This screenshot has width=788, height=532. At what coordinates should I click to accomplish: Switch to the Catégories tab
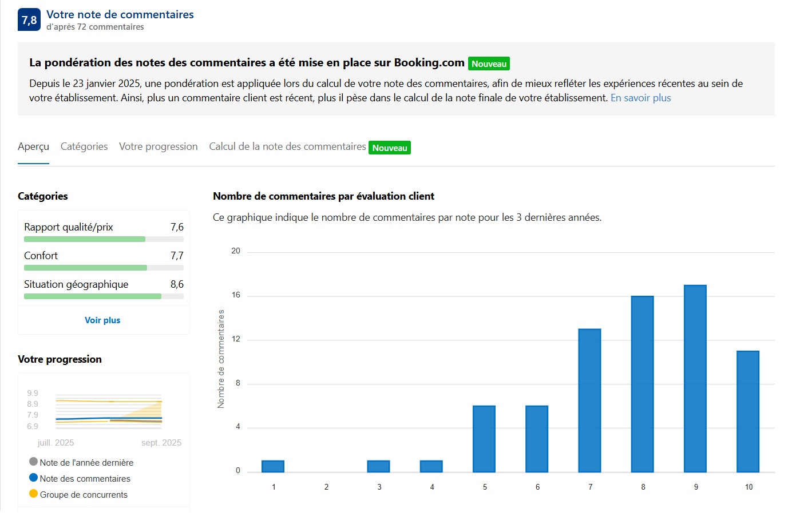(x=84, y=146)
